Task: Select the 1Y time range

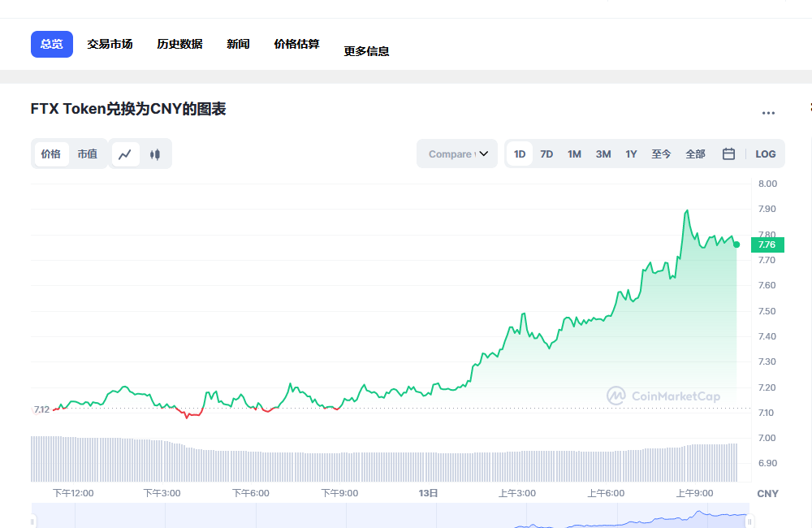Action: click(x=631, y=154)
